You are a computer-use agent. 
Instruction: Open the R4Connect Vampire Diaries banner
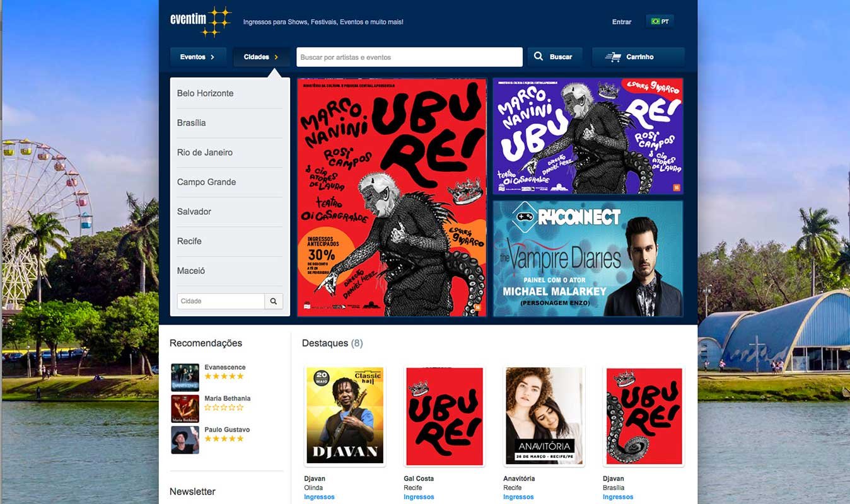click(588, 258)
